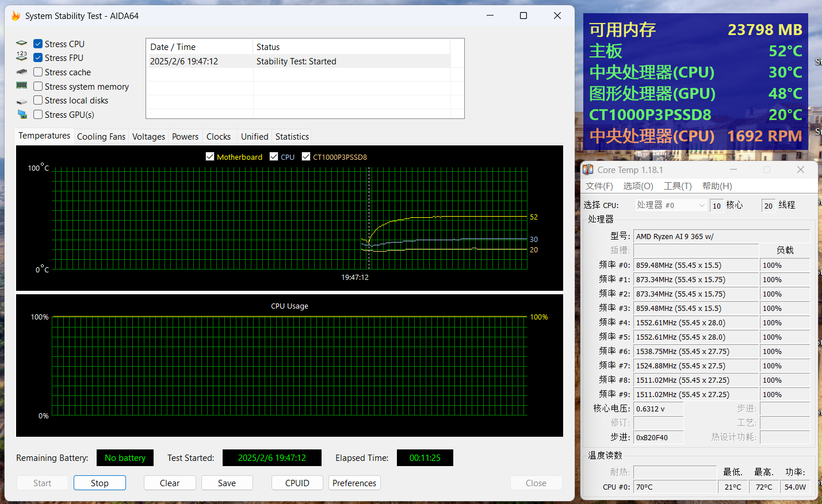
Task: Click the CPU #0 temperature reading 70°C
Action: (675, 487)
